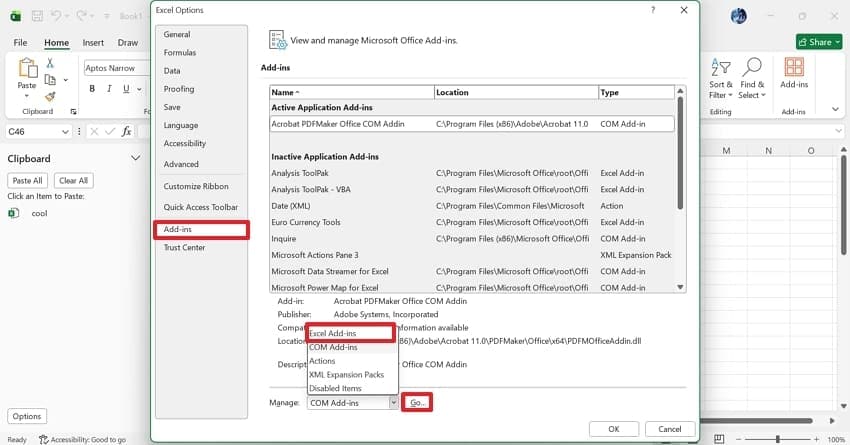Viewport: 850px width, 445px height.
Task: Collapse the ribbon chevron
Action: pos(835,109)
